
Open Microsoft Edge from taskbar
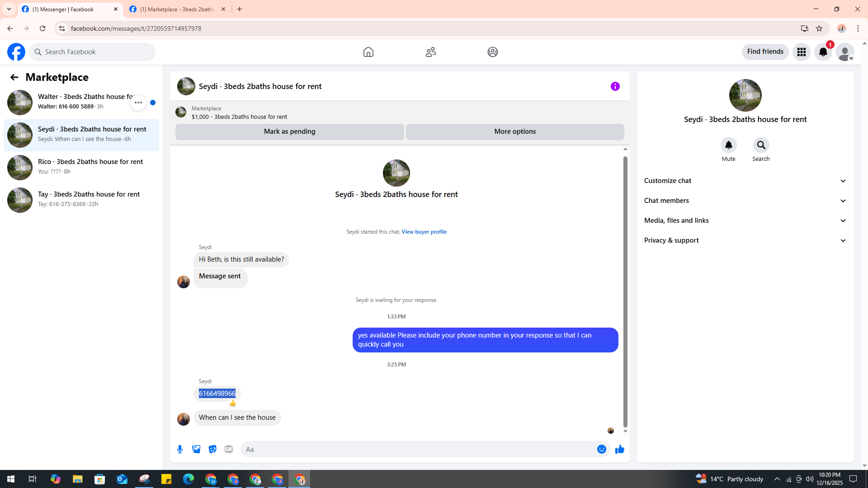click(x=189, y=479)
